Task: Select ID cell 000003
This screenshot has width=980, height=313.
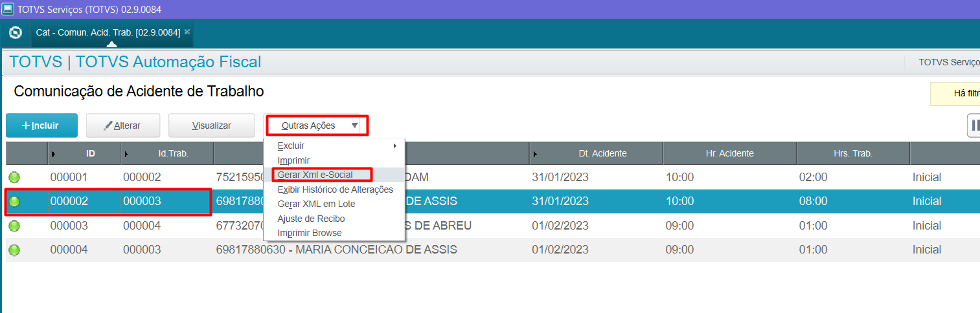Action: pos(69,226)
